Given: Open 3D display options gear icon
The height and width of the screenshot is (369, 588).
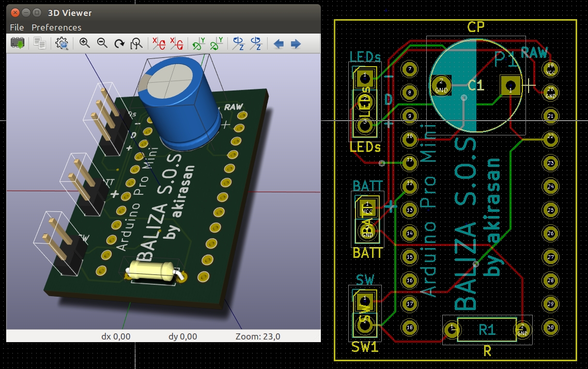Looking at the screenshot, I should click(62, 43).
